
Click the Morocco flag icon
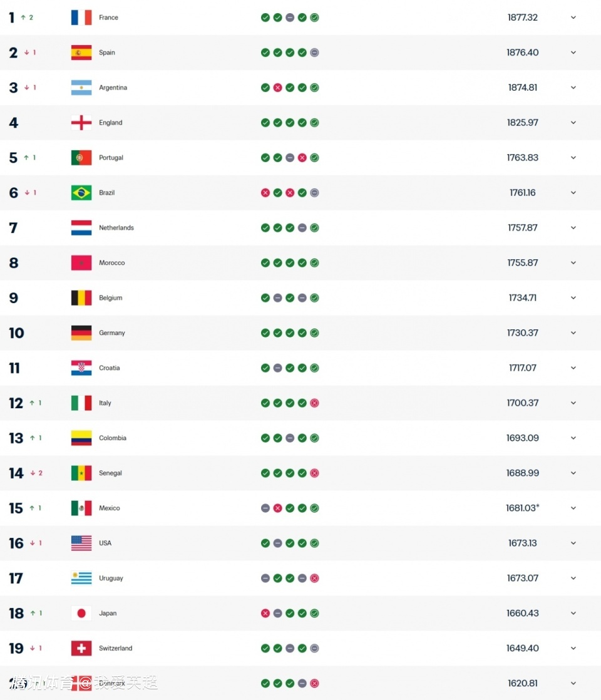(81, 263)
